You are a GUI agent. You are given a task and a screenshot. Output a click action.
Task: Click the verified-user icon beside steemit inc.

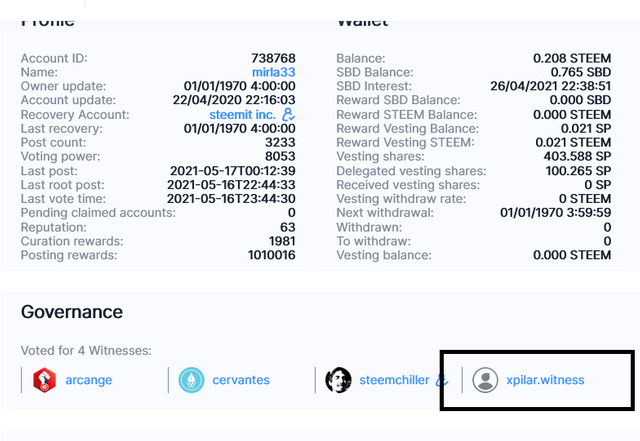point(288,115)
